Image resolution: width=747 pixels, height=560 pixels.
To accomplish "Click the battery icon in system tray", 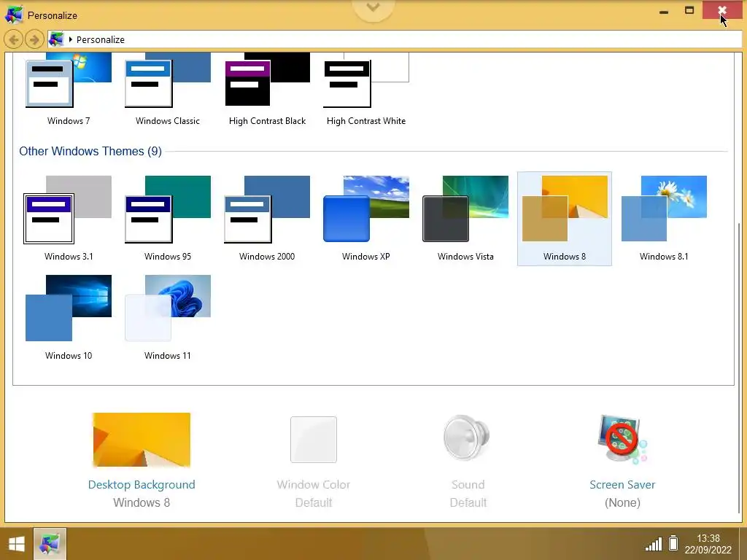I will tap(673, 542).
